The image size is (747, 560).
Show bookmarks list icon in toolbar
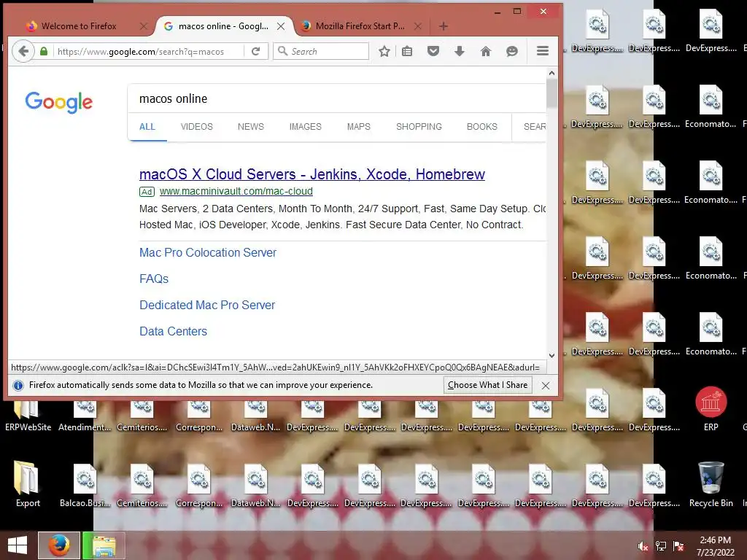click(407, 52)
